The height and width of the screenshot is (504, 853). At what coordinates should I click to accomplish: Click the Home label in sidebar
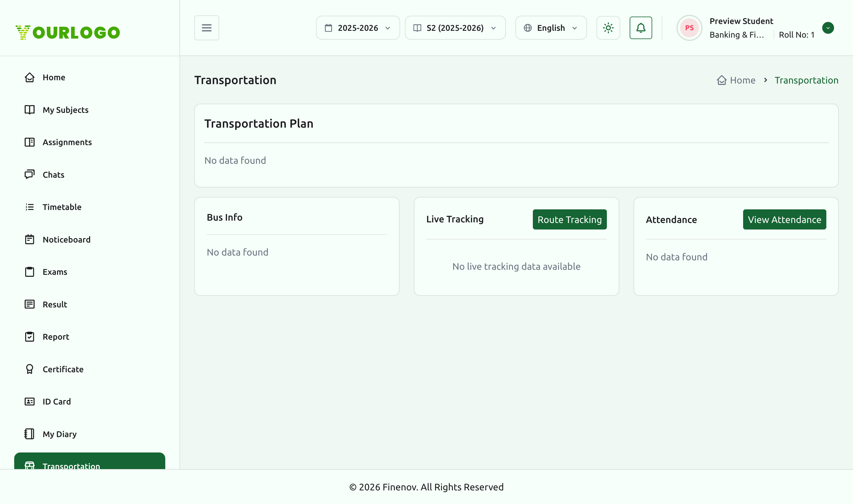point(54,77)
